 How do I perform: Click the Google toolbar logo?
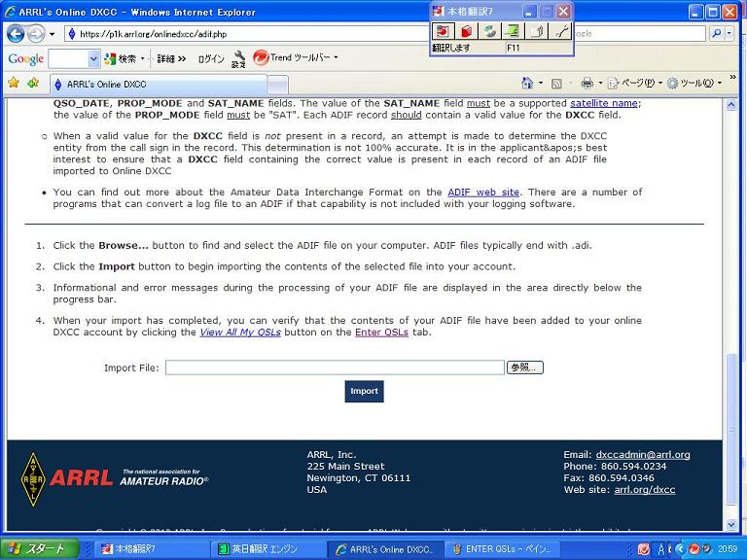click(25, 58)
